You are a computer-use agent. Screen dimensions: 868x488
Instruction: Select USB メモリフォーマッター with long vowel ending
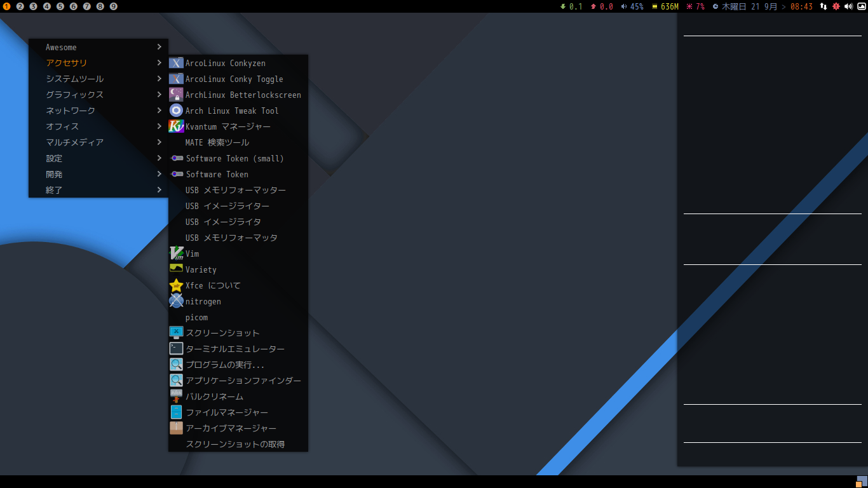238,190
